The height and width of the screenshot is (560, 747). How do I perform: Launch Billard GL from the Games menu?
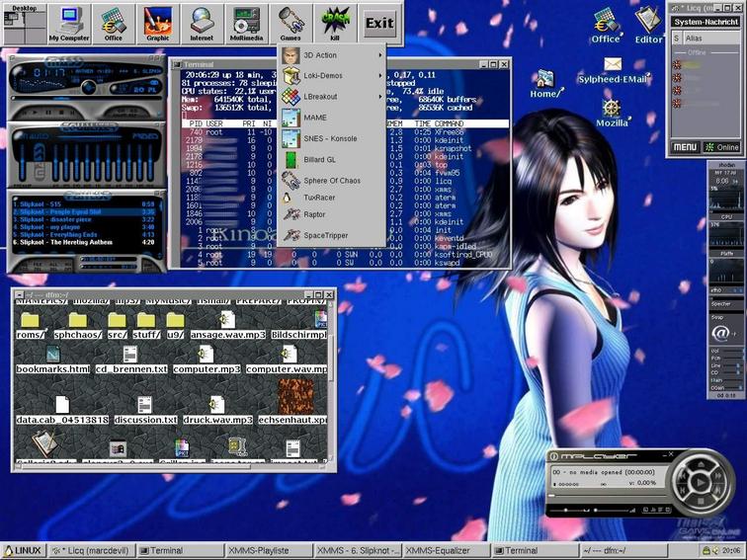(x=332, y=160)
